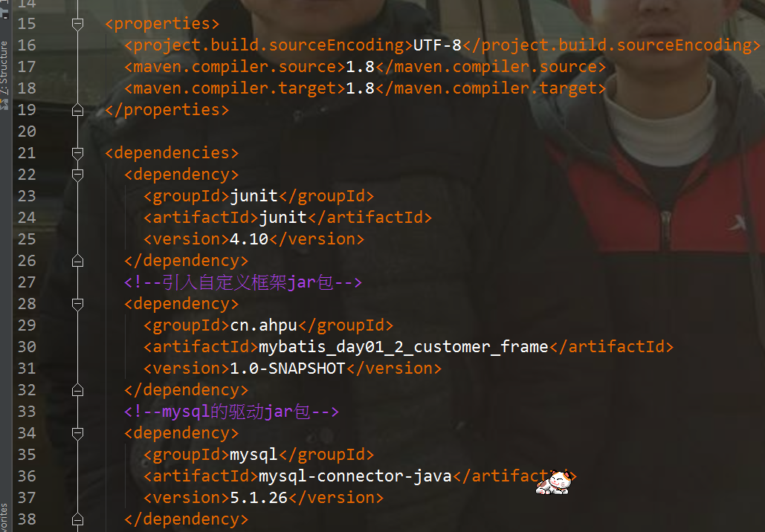Click fold end marker at line 26
Screen dimensions: 765x532
click(x=77, y=262)
